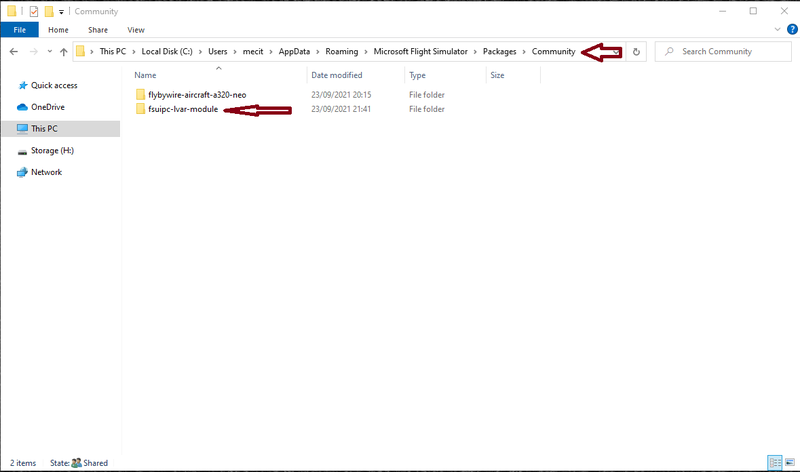
Task: Select Users in the breadcrumb path
Action: pos(217,52)
